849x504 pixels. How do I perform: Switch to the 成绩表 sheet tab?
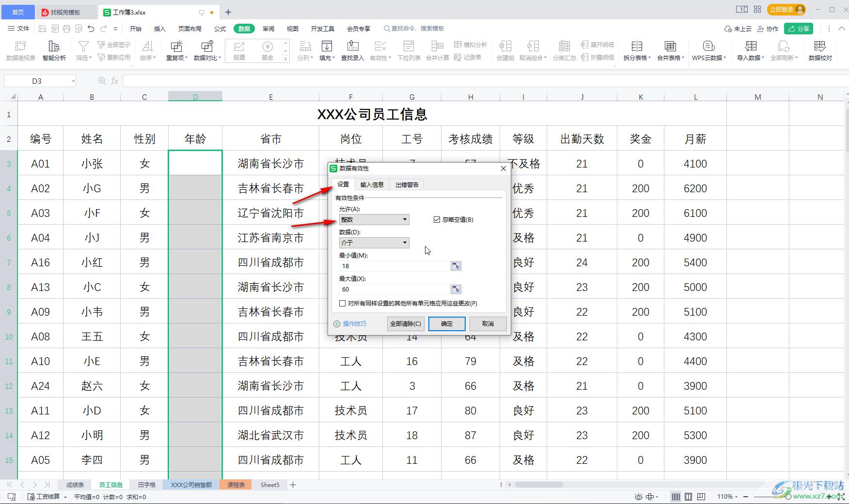(75, 485)
